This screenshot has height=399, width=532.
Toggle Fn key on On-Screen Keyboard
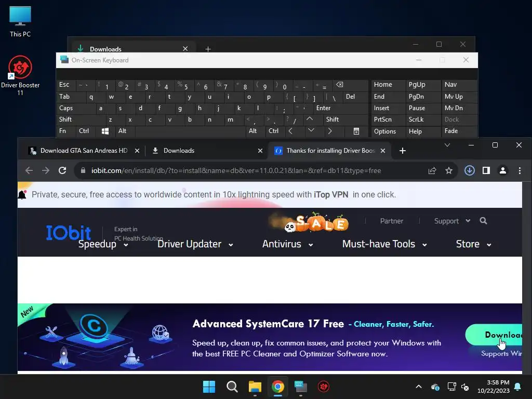click(66, 131)
